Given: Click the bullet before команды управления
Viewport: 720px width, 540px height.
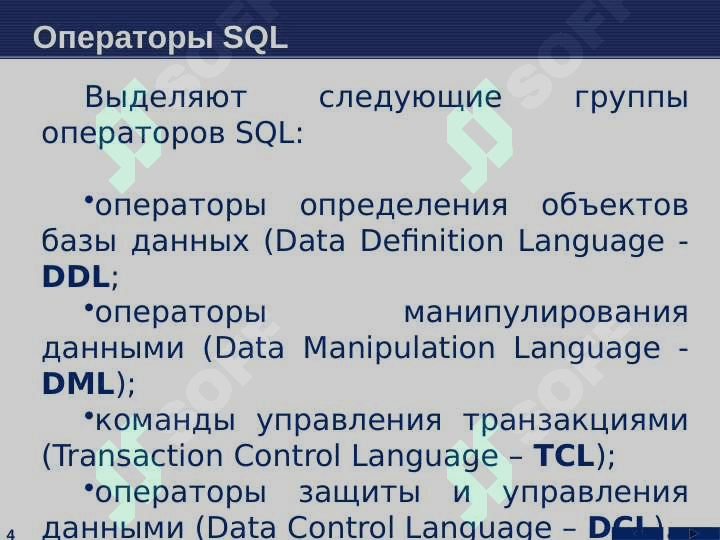Looking at the screenshot, I should click(x=89, y=416).
